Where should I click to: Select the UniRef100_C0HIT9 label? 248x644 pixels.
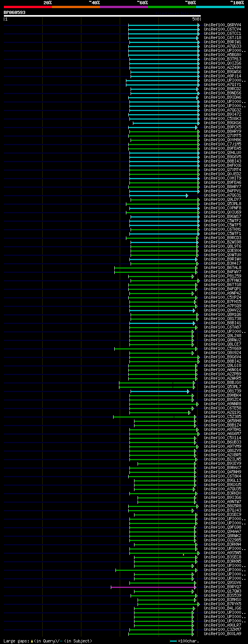222,178
